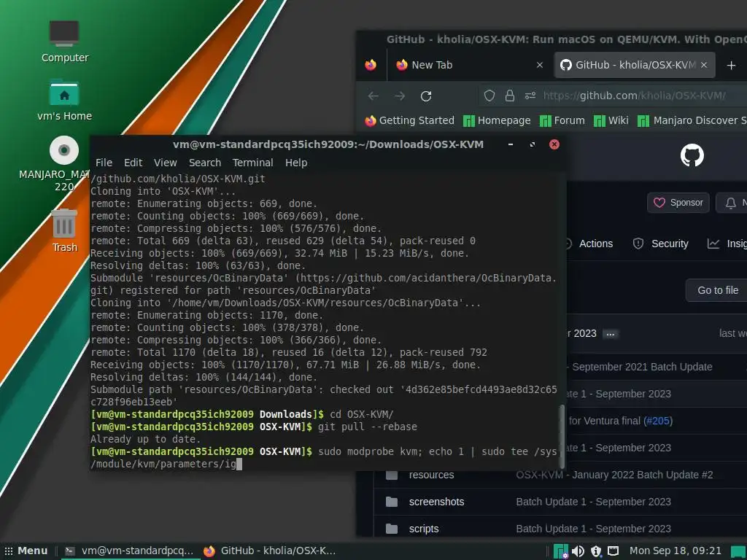Reload the page in Firefox
This screenshot has height=560, width=747.
426,96
